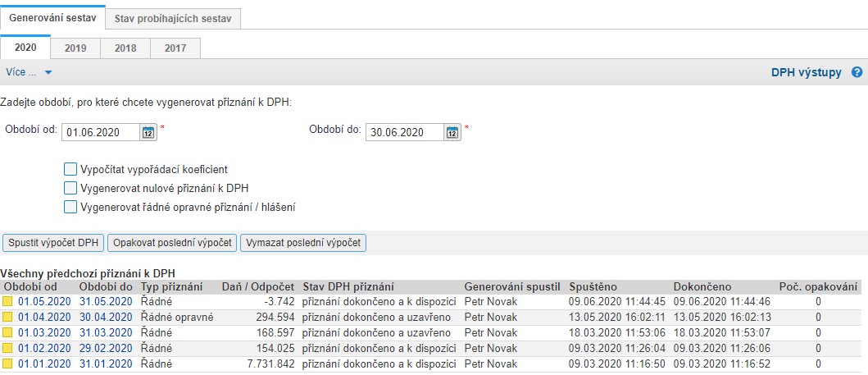This screenshot has height=375, width=868.
Task: Click yellow icon of 01.01.2020 row
Action: coord(7,364)
